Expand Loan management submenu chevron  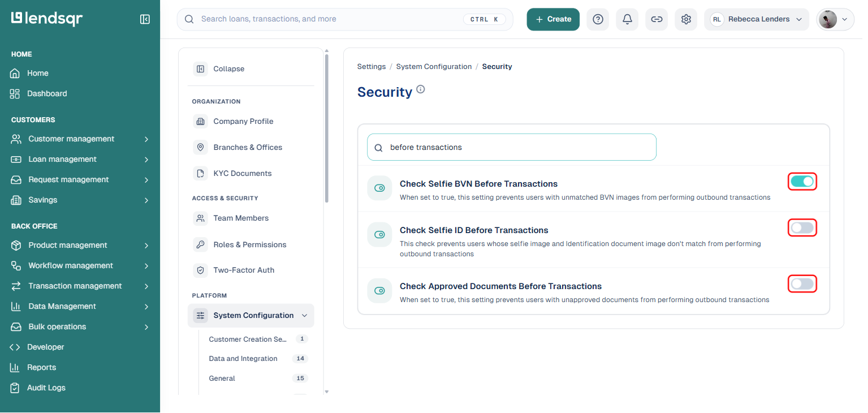pyautogui.click(x=146, y=160)
